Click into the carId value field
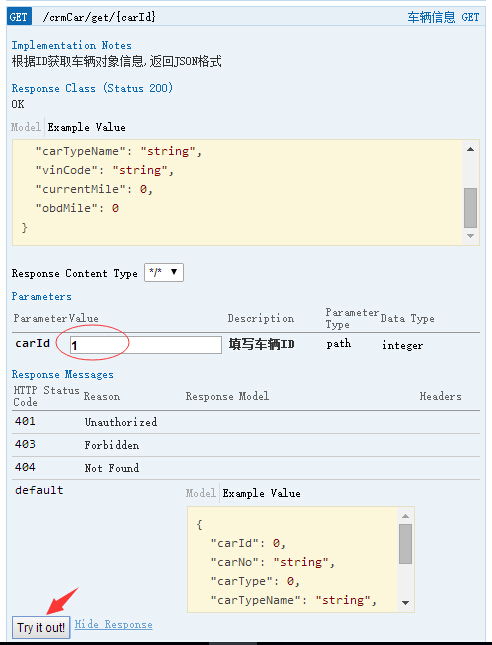This screenshot has height=645, width=492. point(146,345)
